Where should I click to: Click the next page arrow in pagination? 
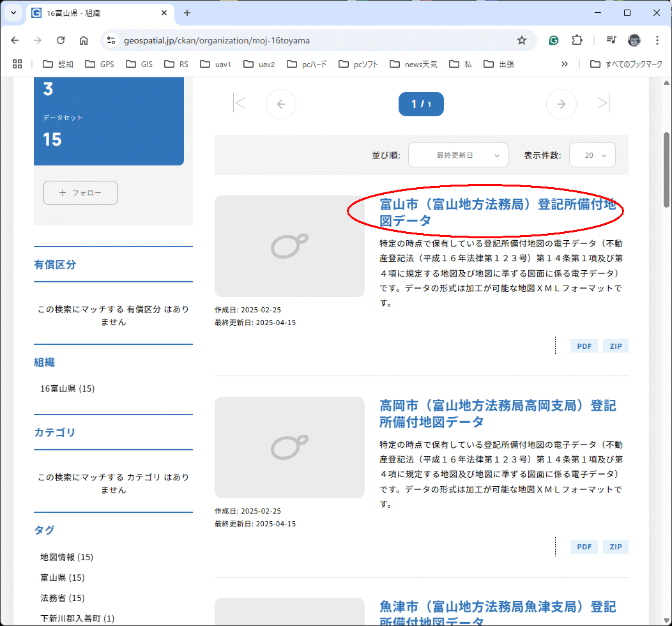561,104
